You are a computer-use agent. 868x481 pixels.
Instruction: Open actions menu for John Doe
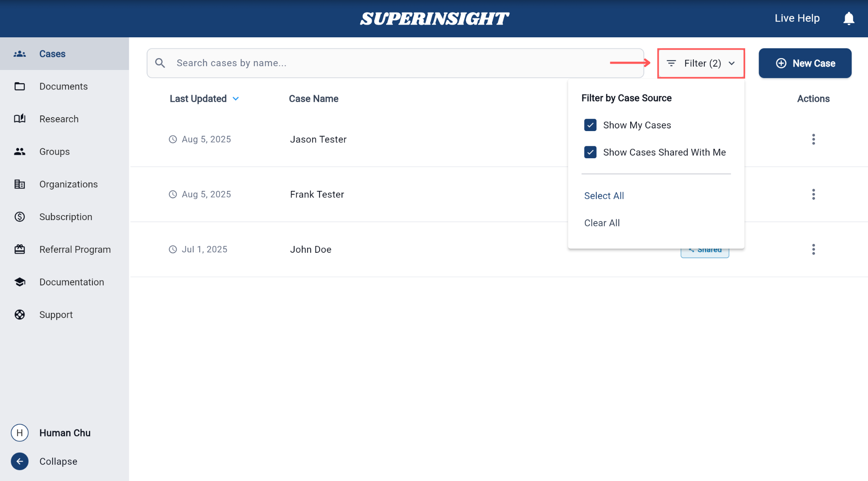point(813,249)
